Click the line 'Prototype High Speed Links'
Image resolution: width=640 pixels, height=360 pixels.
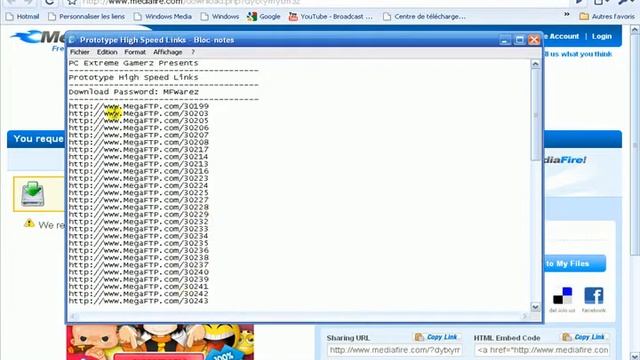click(x=133, y=78)
